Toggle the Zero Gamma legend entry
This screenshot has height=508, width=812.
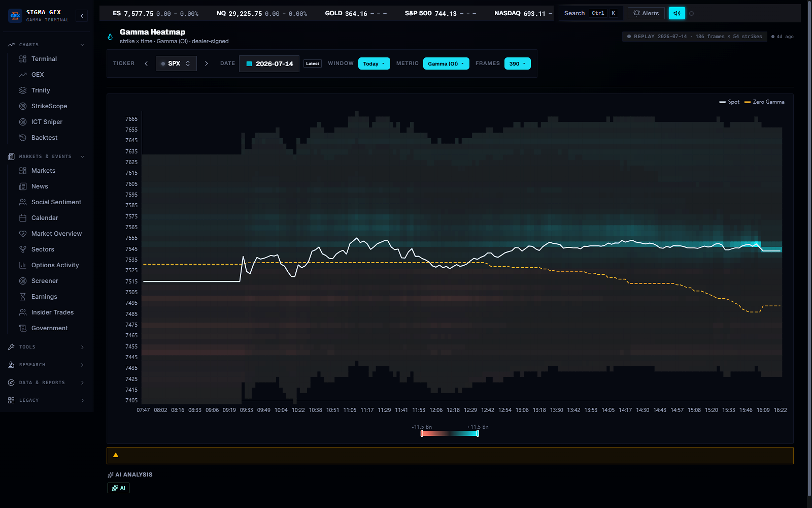coord(764,102)
